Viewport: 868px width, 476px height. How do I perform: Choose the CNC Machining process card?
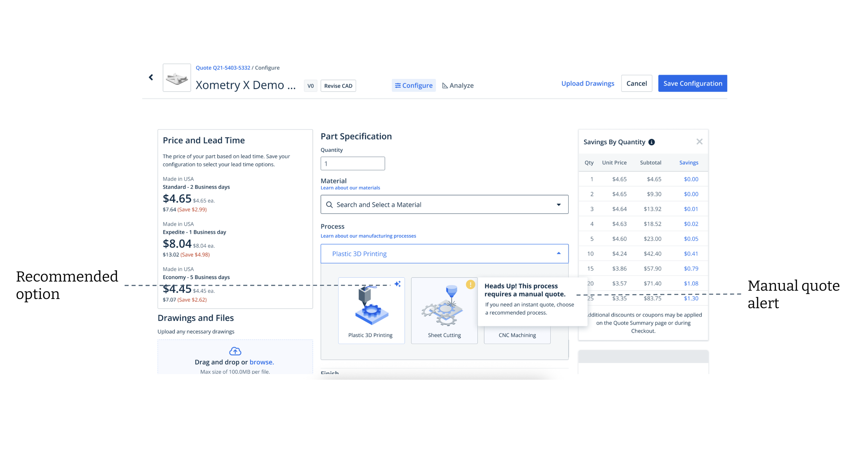tap(517, 335)
